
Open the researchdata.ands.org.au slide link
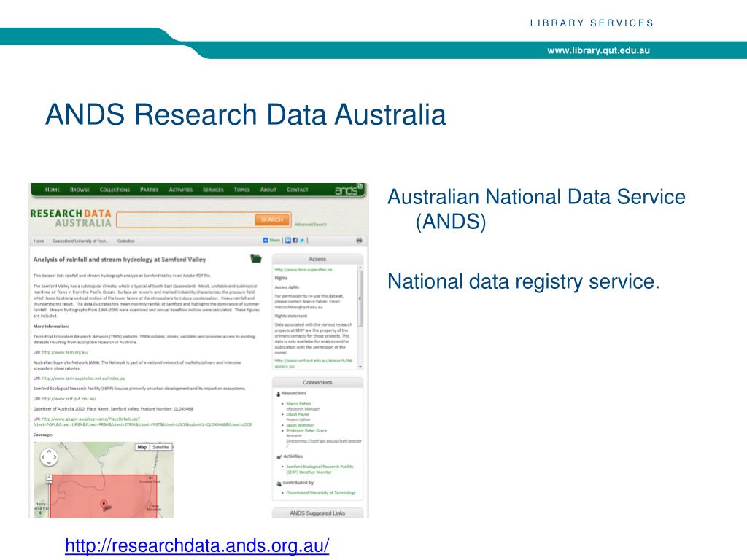click(197, 545)
